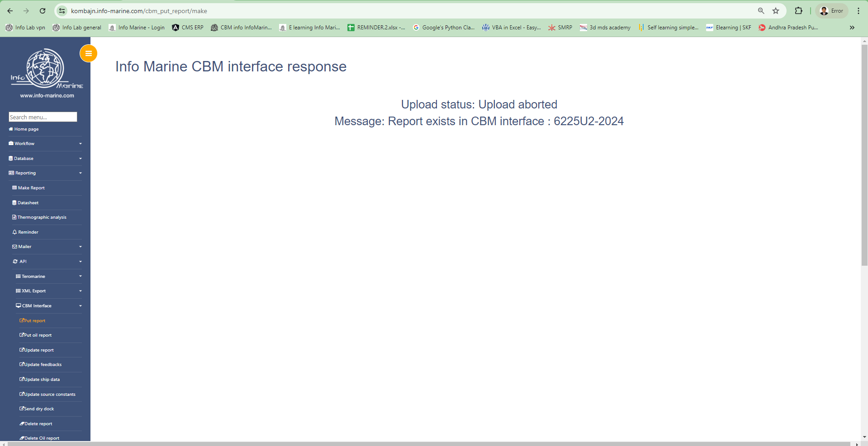Click the browser zoom magnifier icon
The width and height of the screenshot is (868, 446).
761,11
